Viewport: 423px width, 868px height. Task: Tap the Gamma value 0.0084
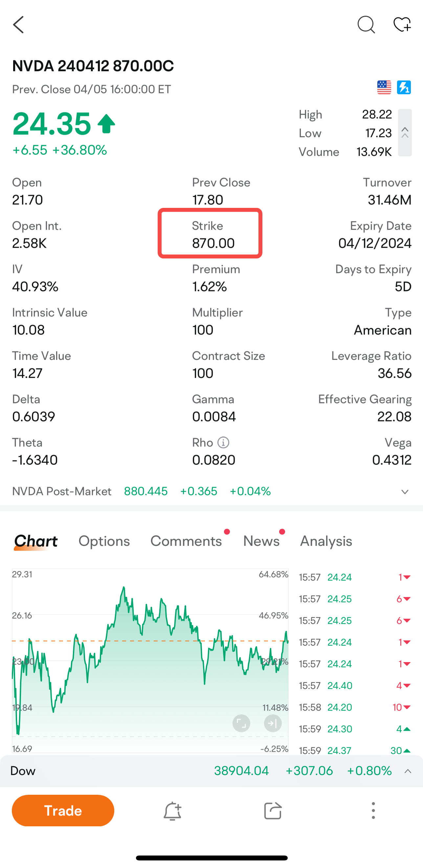pyautogui.click(x=214, y=417)
